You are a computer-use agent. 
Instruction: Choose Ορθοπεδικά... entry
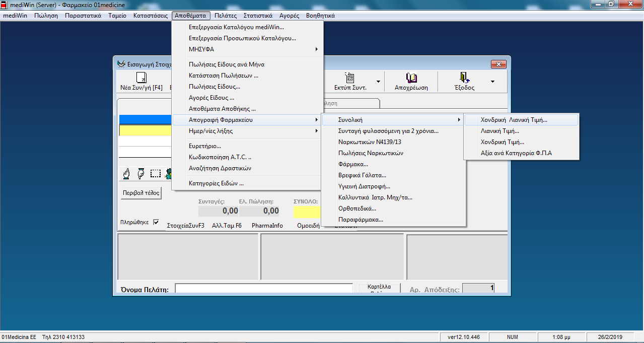tap(393, 209)
